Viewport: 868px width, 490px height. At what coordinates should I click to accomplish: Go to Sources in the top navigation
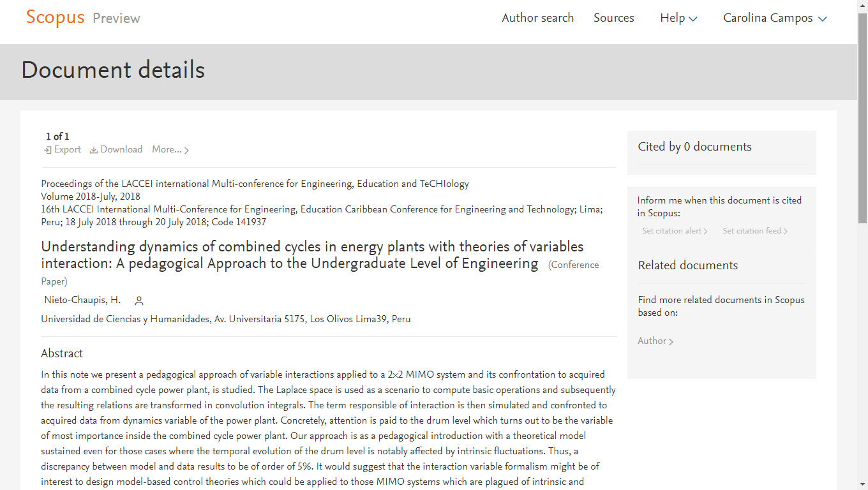coord(614,18)
